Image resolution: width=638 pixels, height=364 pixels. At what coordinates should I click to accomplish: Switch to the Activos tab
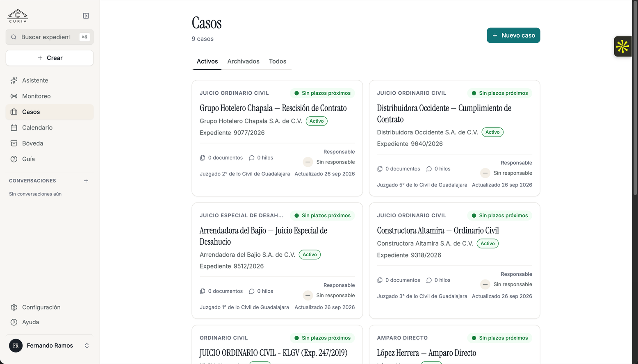coord(207,61)
